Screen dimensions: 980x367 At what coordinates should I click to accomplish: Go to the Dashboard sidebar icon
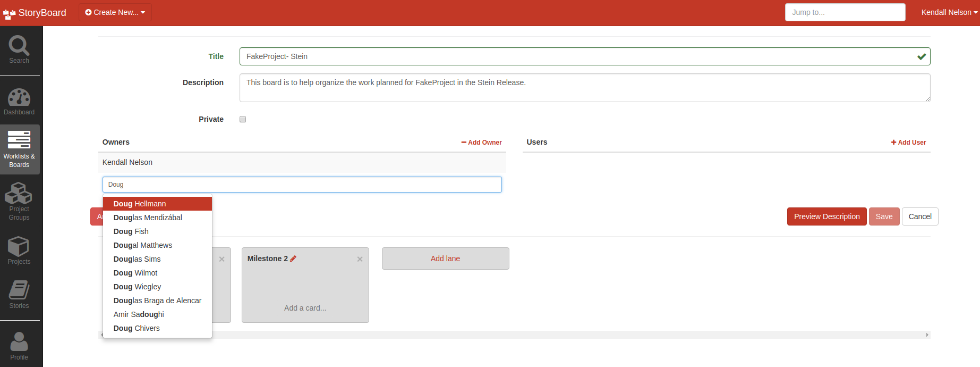[x=19, y=102]
